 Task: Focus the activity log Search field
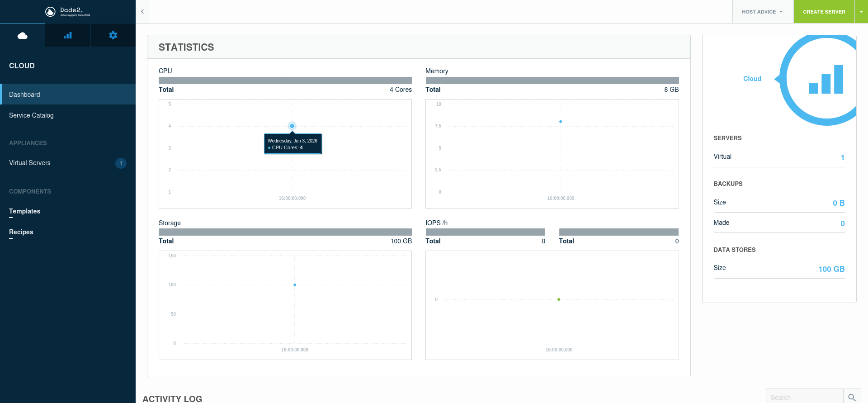[x=805, y=397]
